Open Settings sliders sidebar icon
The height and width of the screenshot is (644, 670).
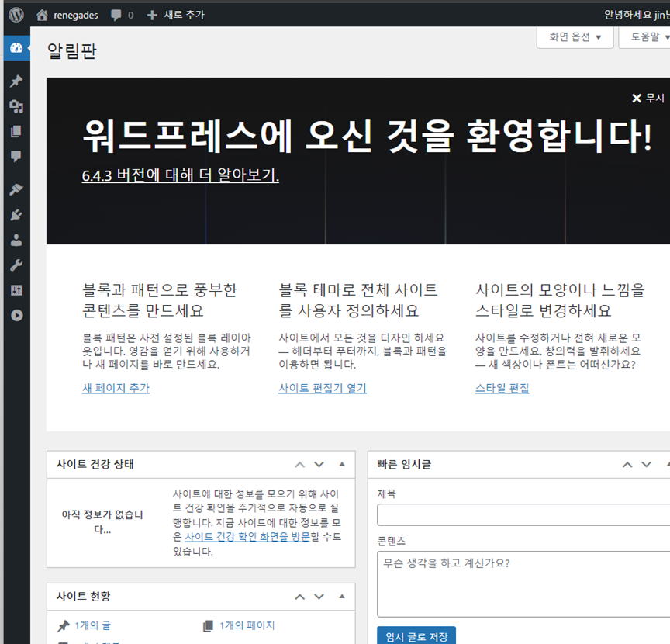16,290
